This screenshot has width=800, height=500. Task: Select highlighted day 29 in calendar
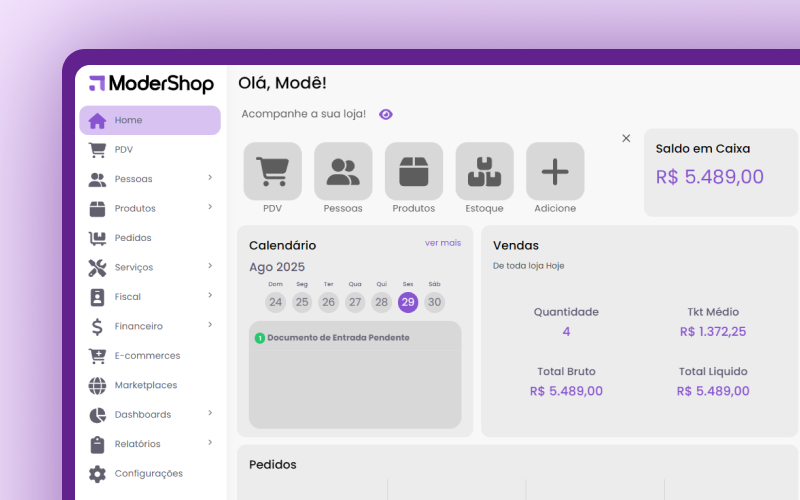tap(408, 302)
